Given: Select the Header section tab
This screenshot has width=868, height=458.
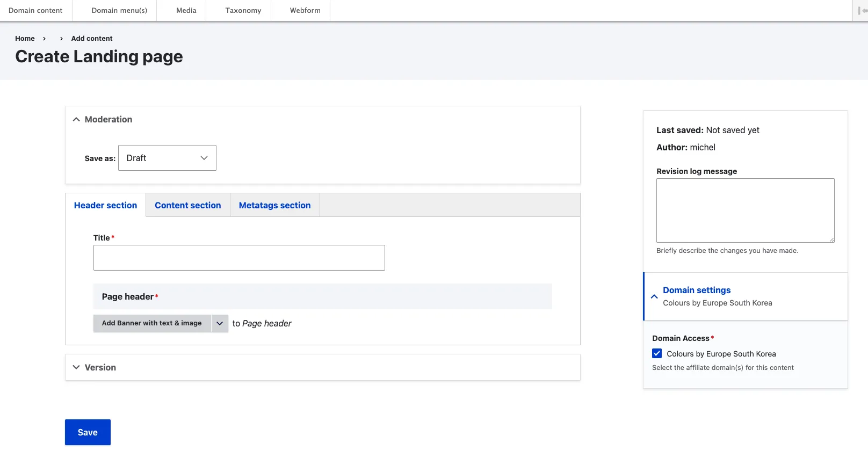Looking at the screenshot, I should click(105, 205).
